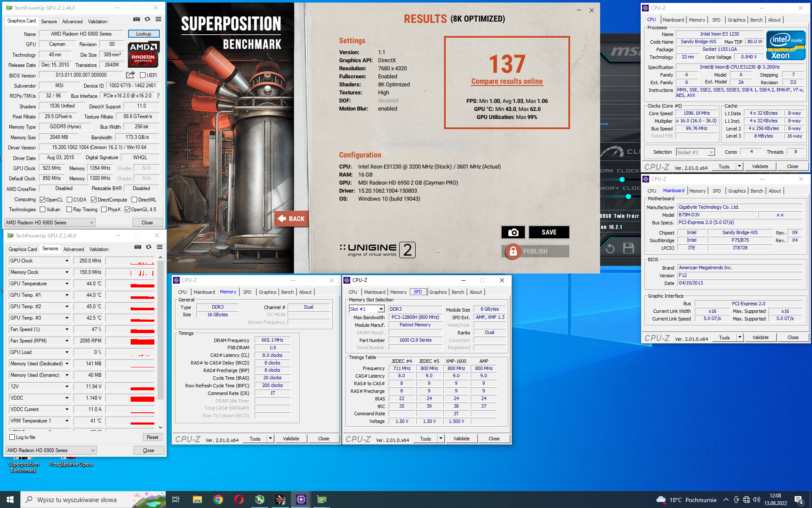Expand the Fan Speed (RPM) sensor dropdown

click(67, 341)
